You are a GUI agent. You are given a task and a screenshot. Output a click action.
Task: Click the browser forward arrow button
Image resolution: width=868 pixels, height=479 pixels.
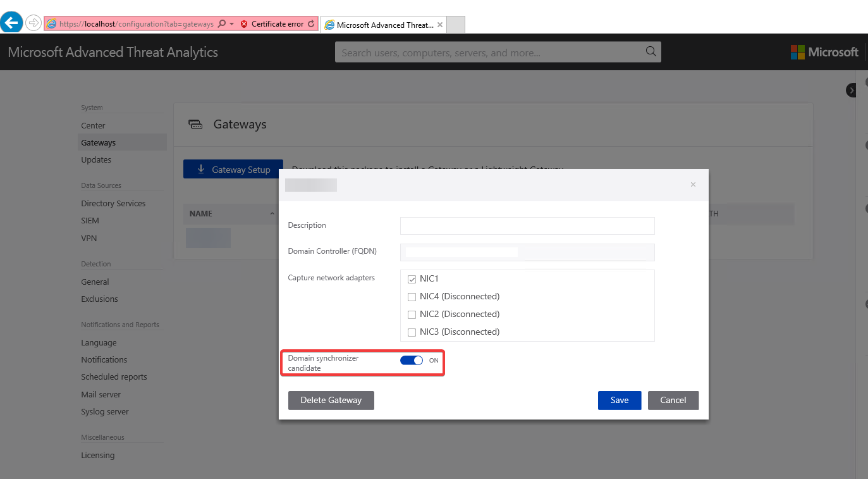point(34,23)
